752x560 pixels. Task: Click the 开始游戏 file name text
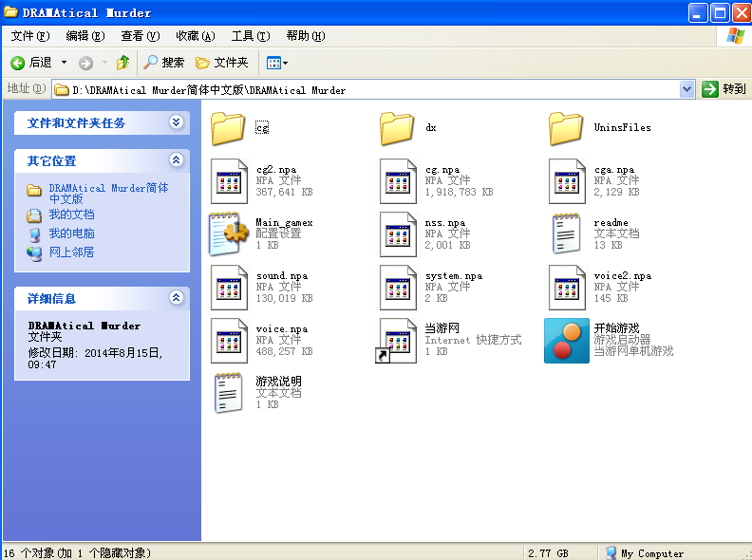[x=617, y=328]
